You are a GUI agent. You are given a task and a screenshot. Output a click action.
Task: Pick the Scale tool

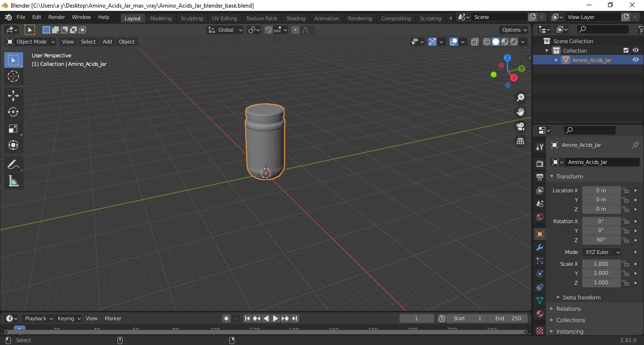[x=13, y=128]
